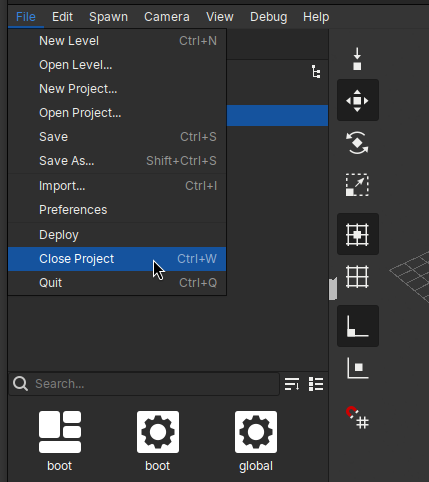Click the magnifier search icon
This screenshot has width=429, height=482.
pos(20,384)
